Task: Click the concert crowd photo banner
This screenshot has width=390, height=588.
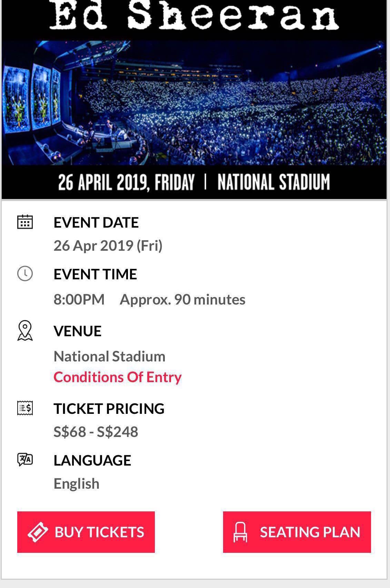Action: click(195, 103)
